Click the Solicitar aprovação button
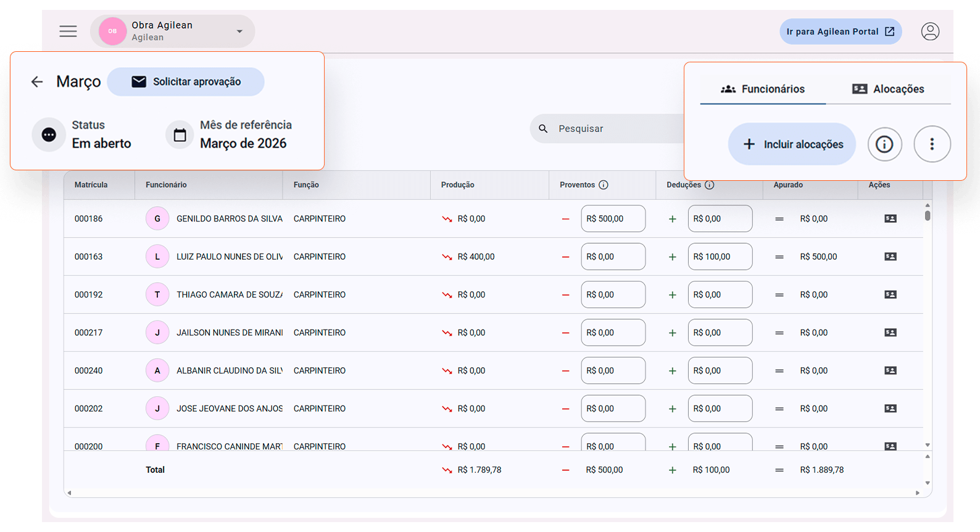Viewport: 980px width, 532px height. point(186,81)
